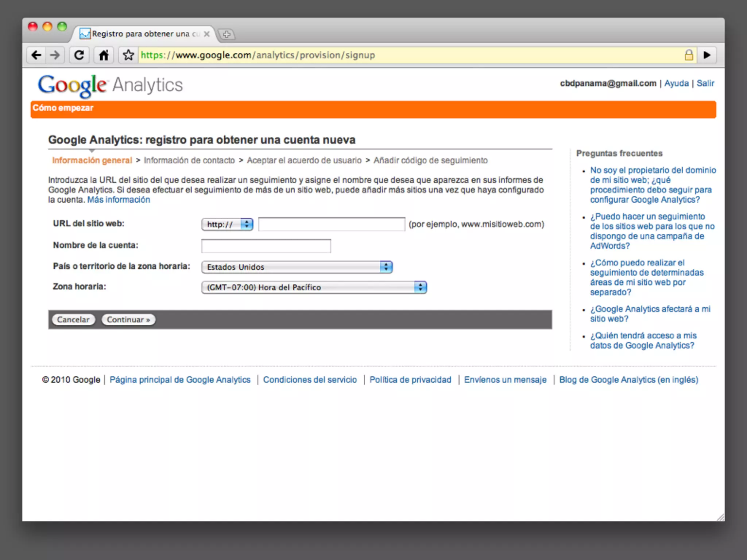Image resolution: width=747 pixels, height=560 pixels.
Task: Click the browser back arrow
Action: [36, 55]
